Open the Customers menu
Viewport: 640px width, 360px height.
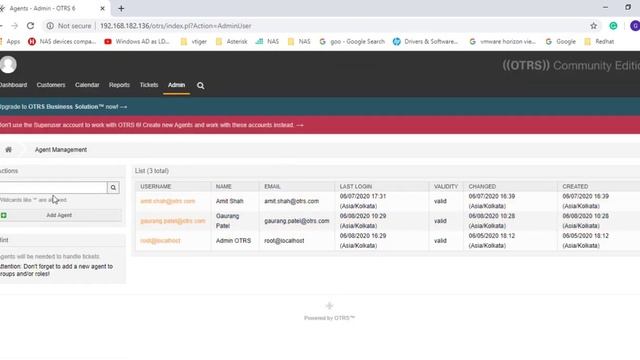(51, 85)
